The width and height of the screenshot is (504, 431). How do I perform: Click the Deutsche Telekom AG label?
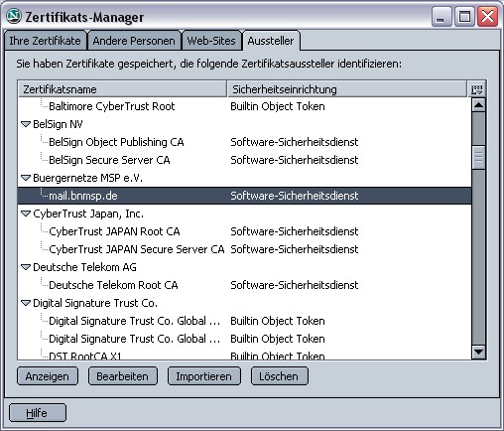84,267
